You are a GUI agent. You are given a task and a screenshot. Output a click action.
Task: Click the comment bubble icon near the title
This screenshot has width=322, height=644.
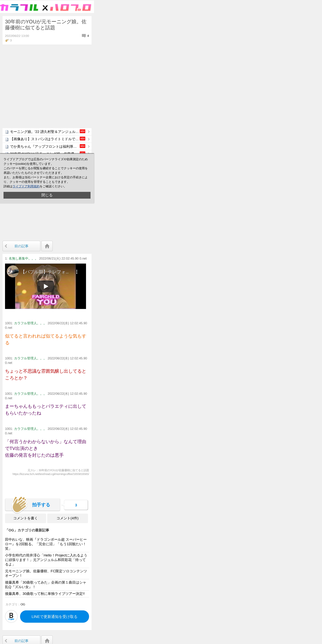click(84, 36)
